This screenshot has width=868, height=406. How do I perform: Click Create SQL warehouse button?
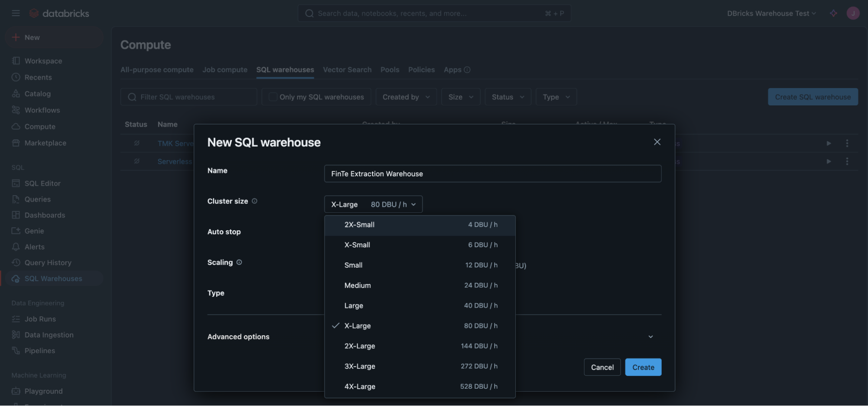click(x=813, y=97)
